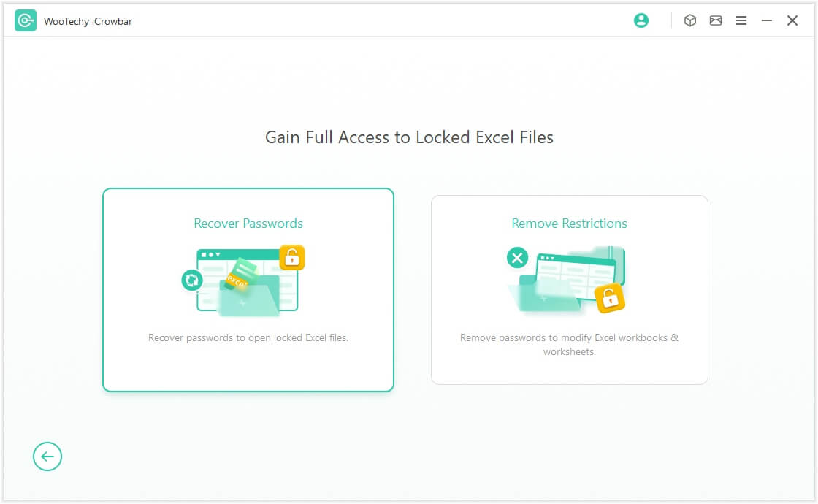
Task: Open the user account profile icon
Action: click(641, 20)
